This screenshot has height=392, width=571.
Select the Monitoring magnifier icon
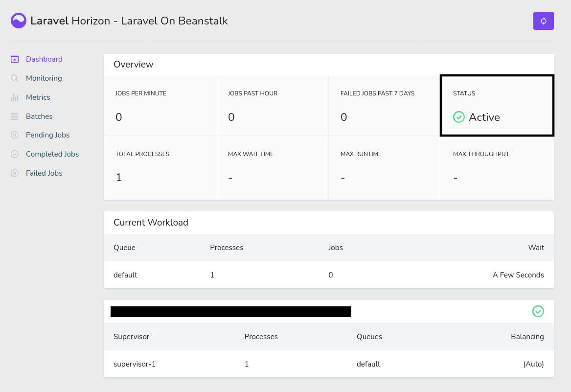[15, 78]
